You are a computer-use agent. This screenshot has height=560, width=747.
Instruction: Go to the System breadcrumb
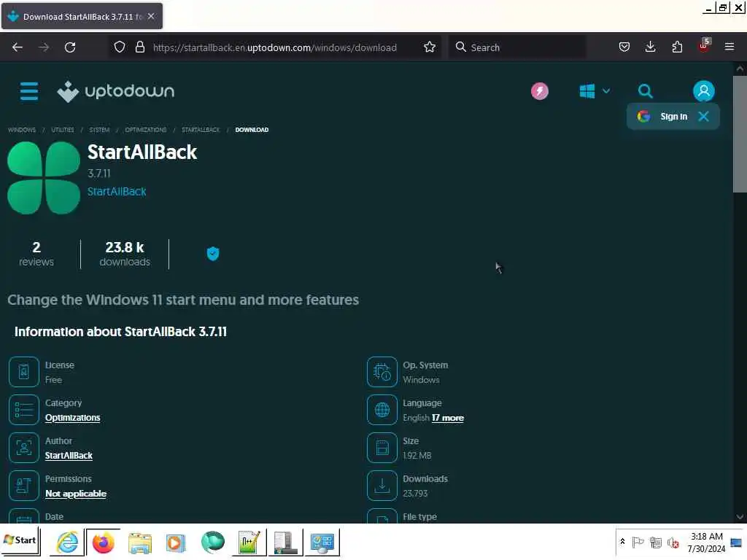coord(99,130)
